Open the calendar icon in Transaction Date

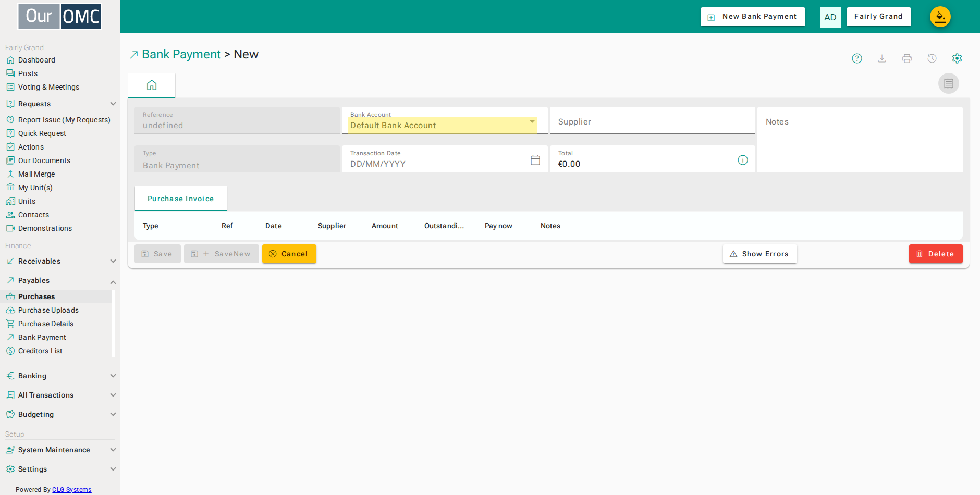pyautogui.click(x=535, y=160)
